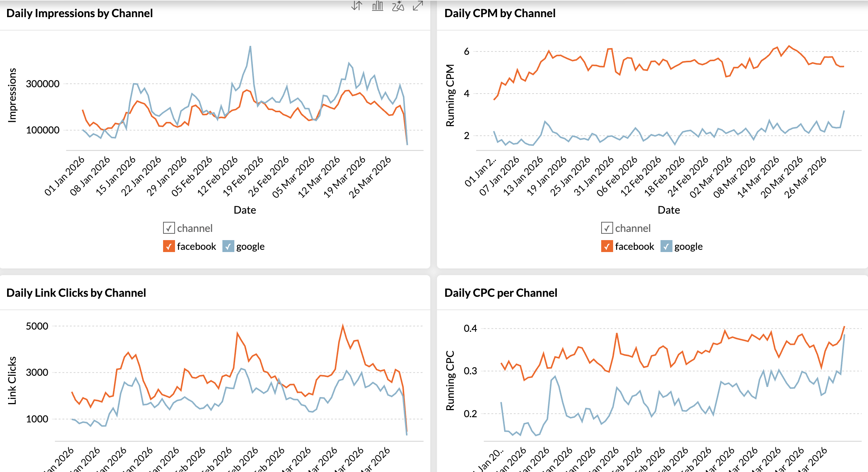868x472 pixels.
Task: Click the Date axis label under CPM chart
Action: [x=669, y=210]
